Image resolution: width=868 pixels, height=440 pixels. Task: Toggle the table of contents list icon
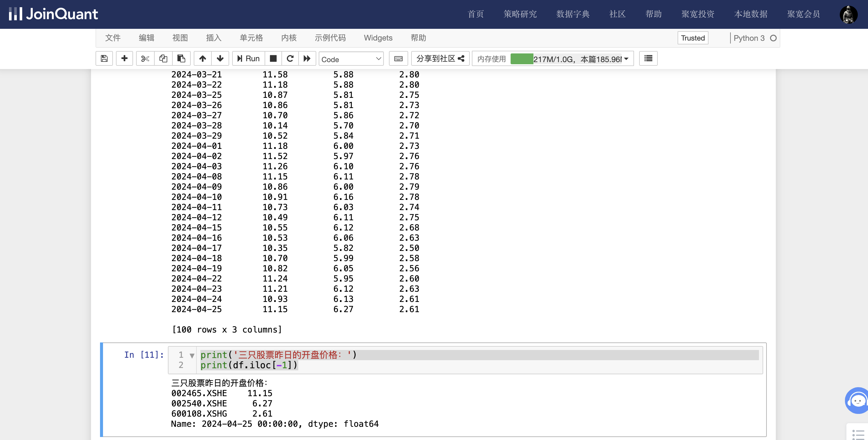click(648, 59)
